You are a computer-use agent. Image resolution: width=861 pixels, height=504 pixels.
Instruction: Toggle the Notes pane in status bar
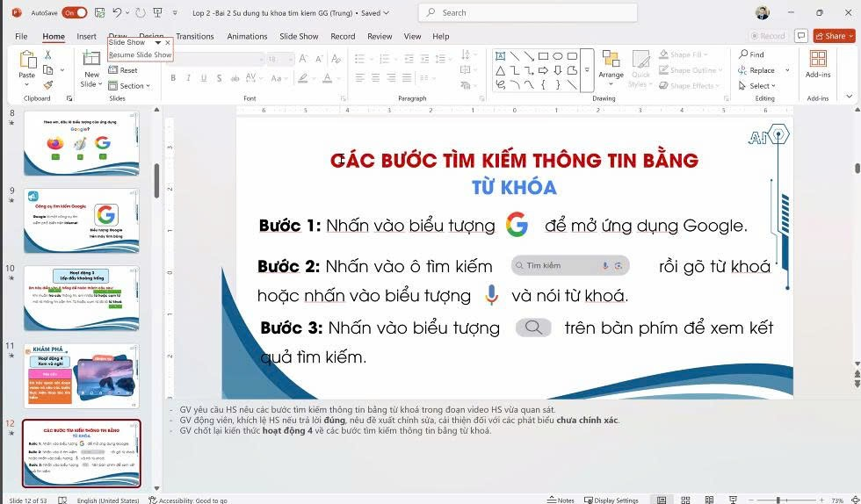coord(561,500)
